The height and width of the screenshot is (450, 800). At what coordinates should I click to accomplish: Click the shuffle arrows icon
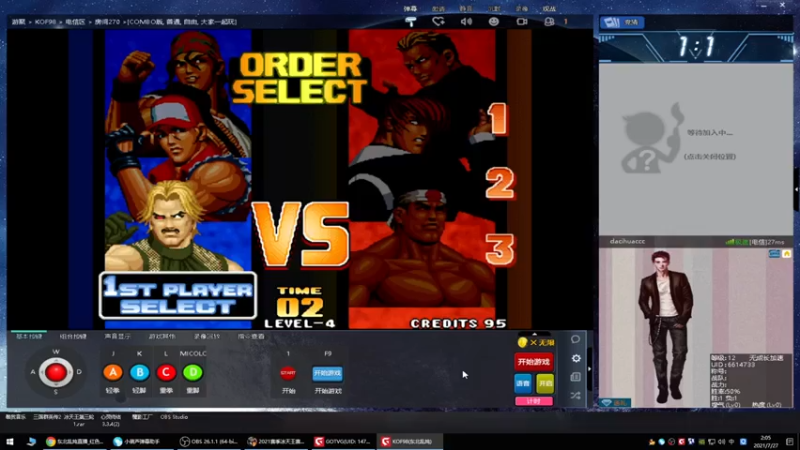pyautogui.click(x=576, y=395)
